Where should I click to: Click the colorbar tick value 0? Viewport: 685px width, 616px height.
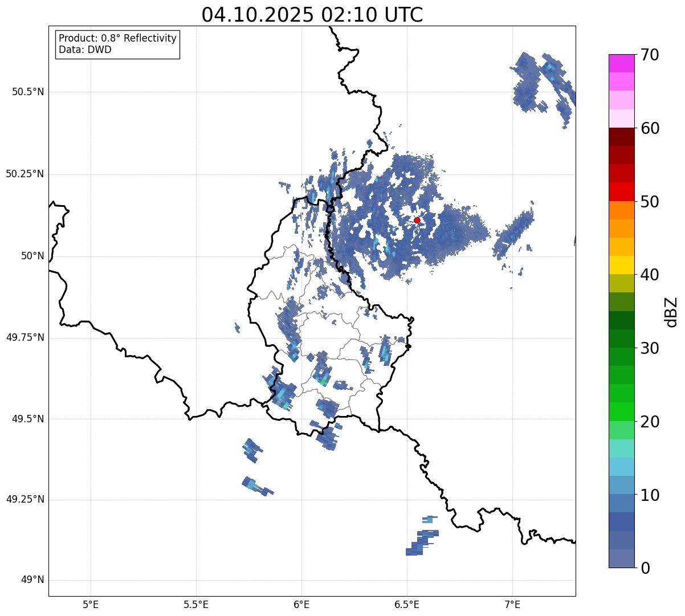click(645, 568)
